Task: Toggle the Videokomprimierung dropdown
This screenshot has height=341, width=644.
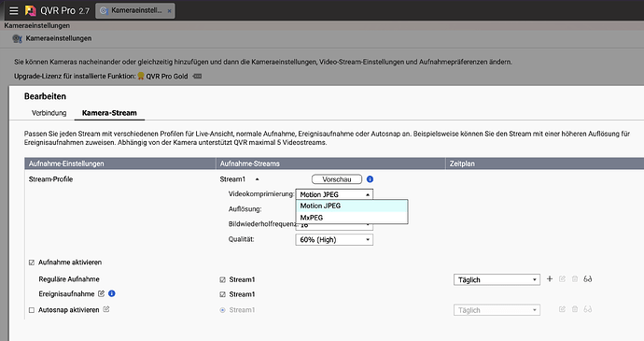Action: (x=334, y=194)
